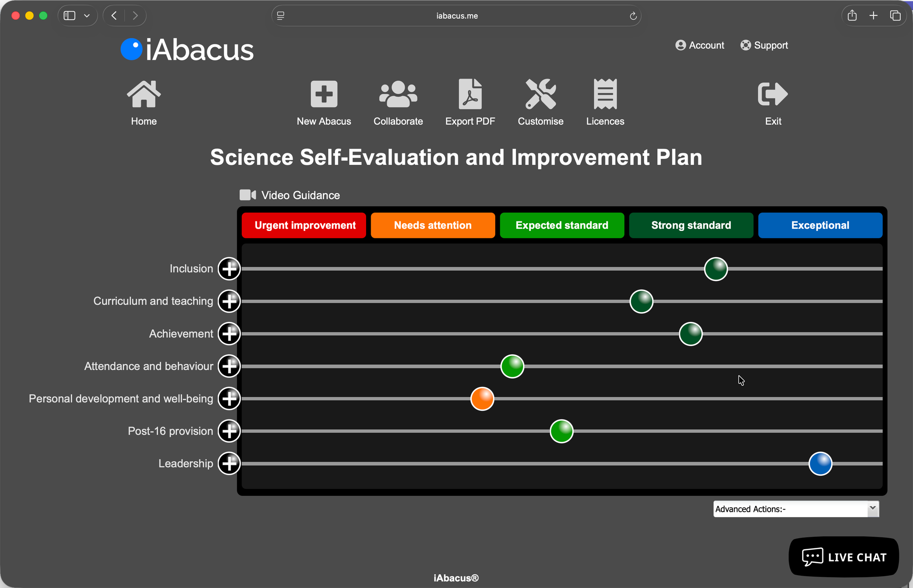Open the Live Chat widget
The height and width of the screenshot is (588, 913).
click(x=844, y=557)
